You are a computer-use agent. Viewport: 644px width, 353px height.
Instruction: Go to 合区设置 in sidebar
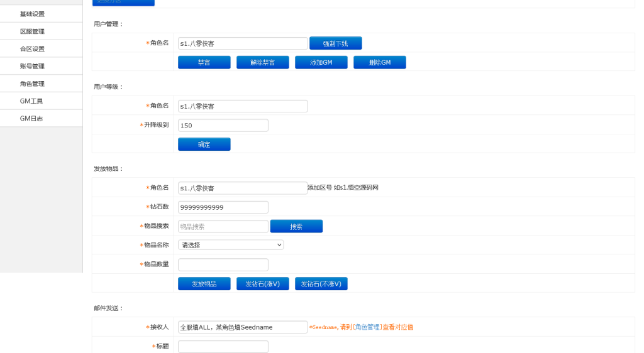(41, 49)
